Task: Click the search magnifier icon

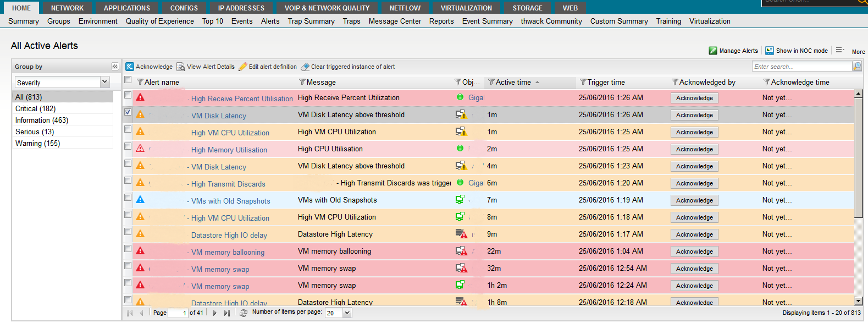Action: point(857,66)
